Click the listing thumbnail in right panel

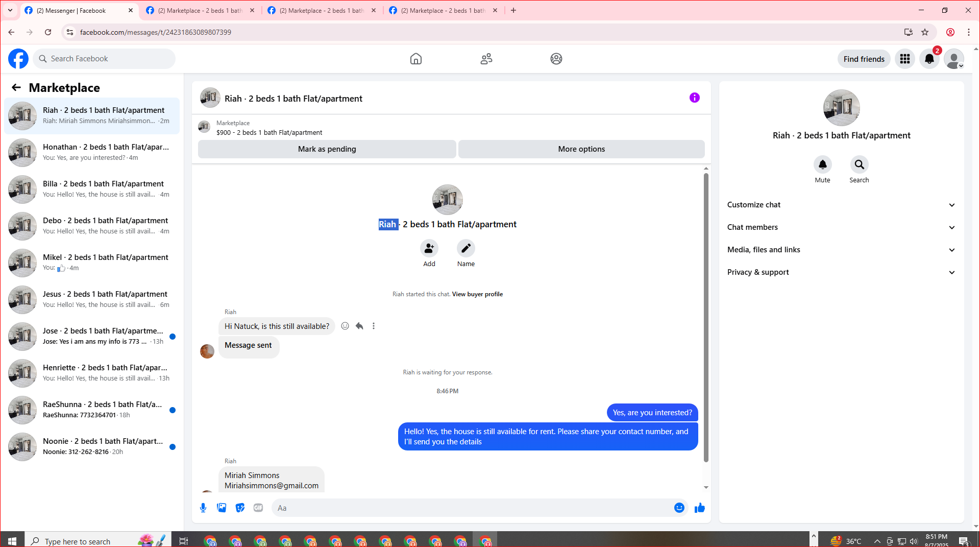[x=842, y=108]
